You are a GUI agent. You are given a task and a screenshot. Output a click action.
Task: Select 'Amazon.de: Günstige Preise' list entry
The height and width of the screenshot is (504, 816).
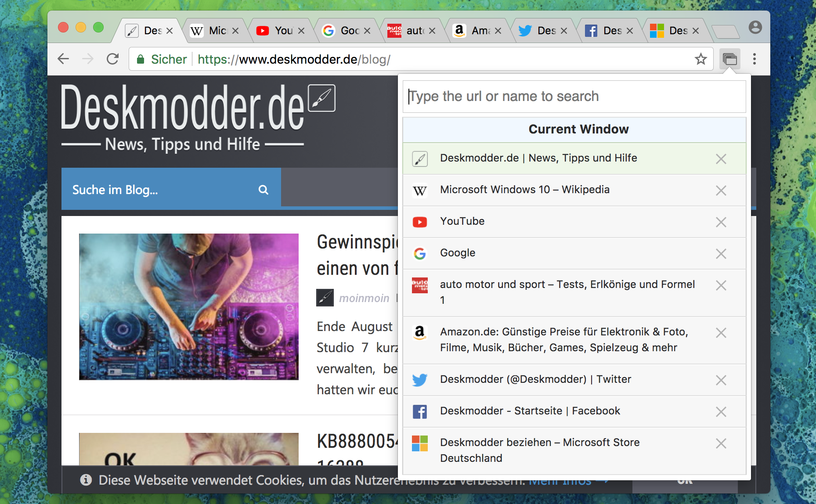[x=574, y=340]
